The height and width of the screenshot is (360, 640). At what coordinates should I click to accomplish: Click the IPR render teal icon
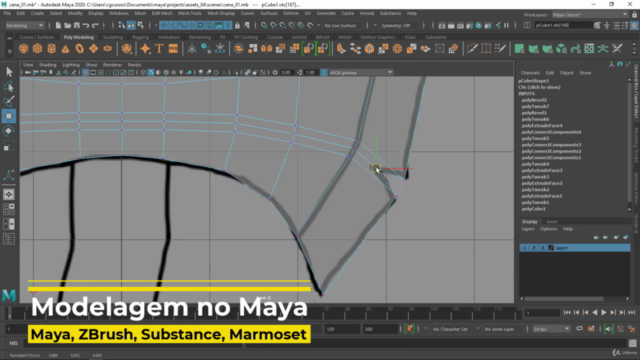478,25
